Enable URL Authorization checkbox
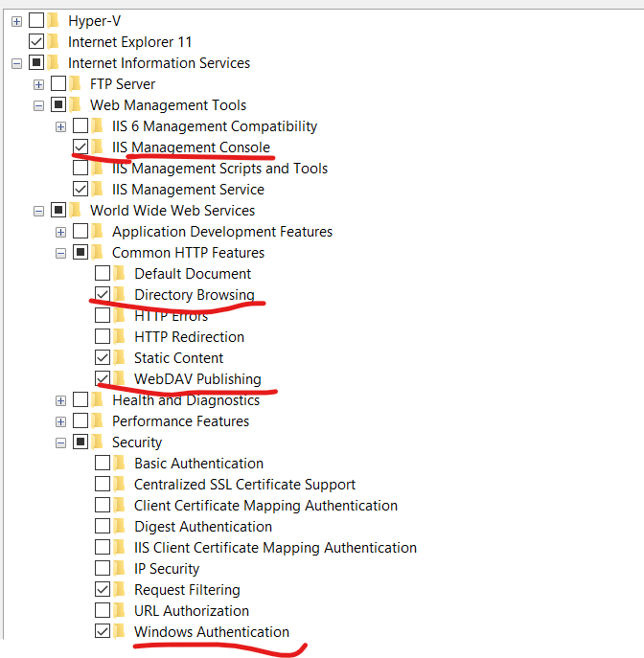 coord(103,610)
